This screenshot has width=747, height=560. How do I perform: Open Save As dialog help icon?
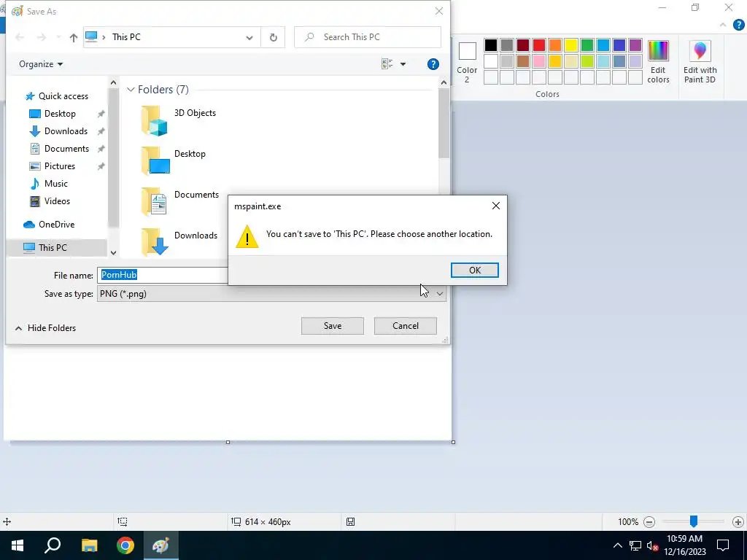click(x=433, y=64)
